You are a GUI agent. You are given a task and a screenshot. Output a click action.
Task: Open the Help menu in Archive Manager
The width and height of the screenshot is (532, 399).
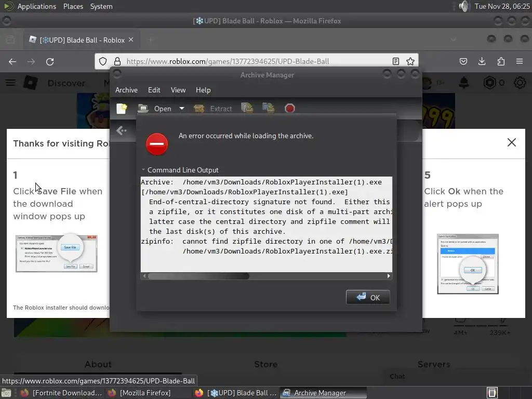click(x=203, y=90)
